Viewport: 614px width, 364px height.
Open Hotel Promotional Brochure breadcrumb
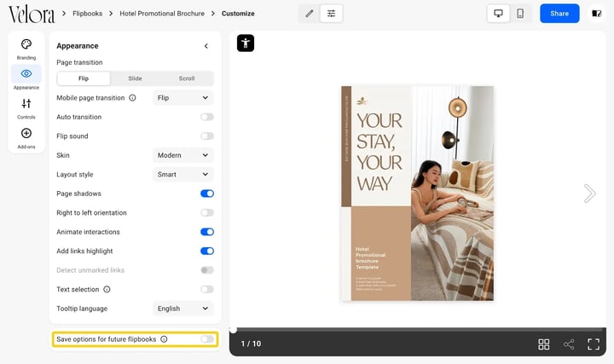[x=162, y=14]
